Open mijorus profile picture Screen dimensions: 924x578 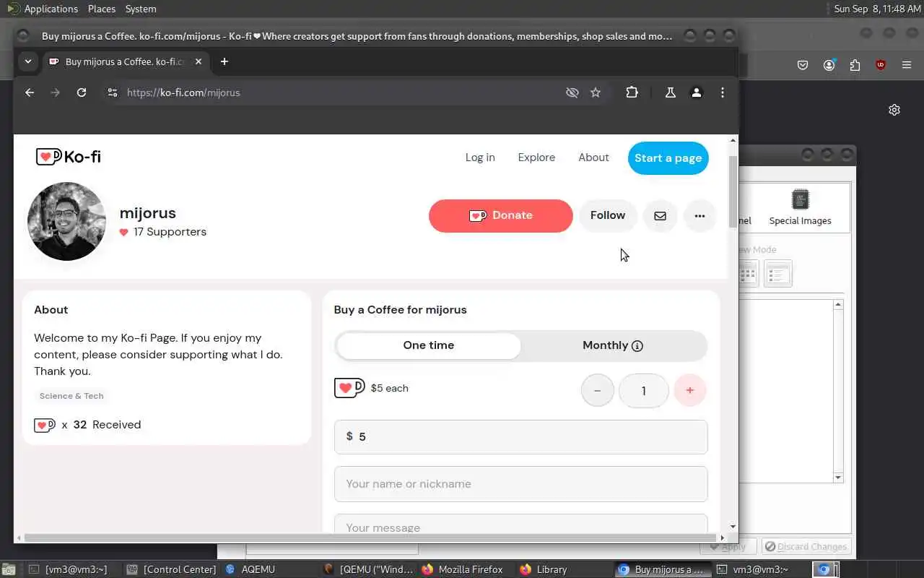pyautogui.click(x=66, y=221)
